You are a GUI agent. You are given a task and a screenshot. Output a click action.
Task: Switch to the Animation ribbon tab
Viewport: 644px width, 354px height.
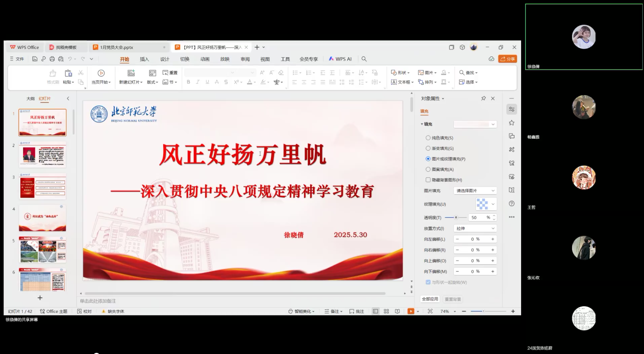point(205,59)
